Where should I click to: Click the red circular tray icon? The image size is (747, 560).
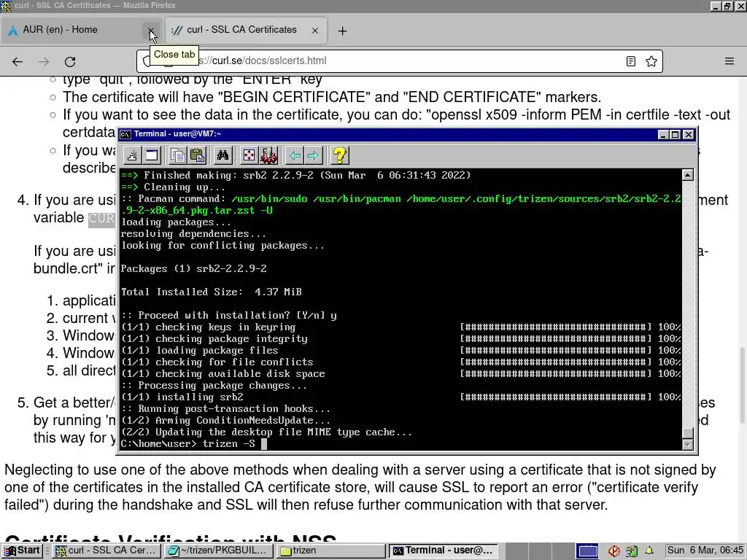coord(614,551)
